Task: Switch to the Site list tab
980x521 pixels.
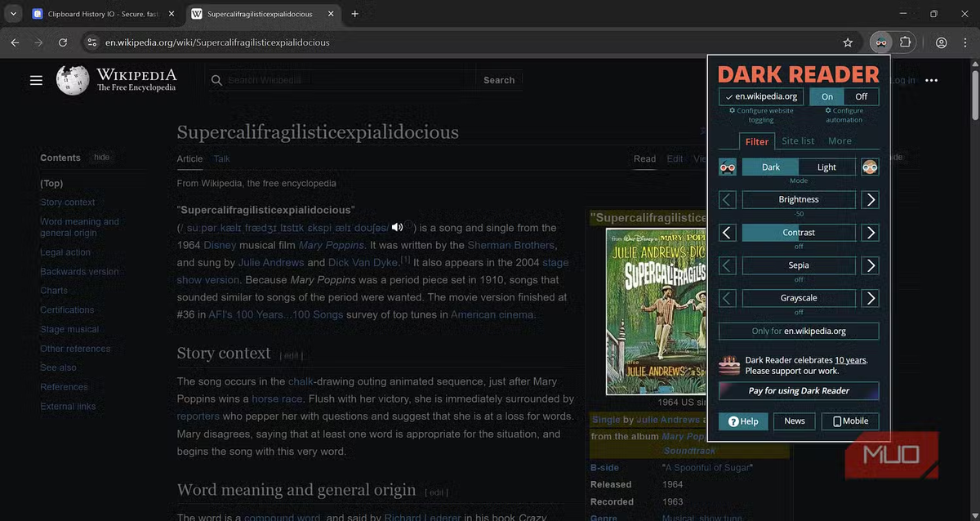Action: [797, 141]
